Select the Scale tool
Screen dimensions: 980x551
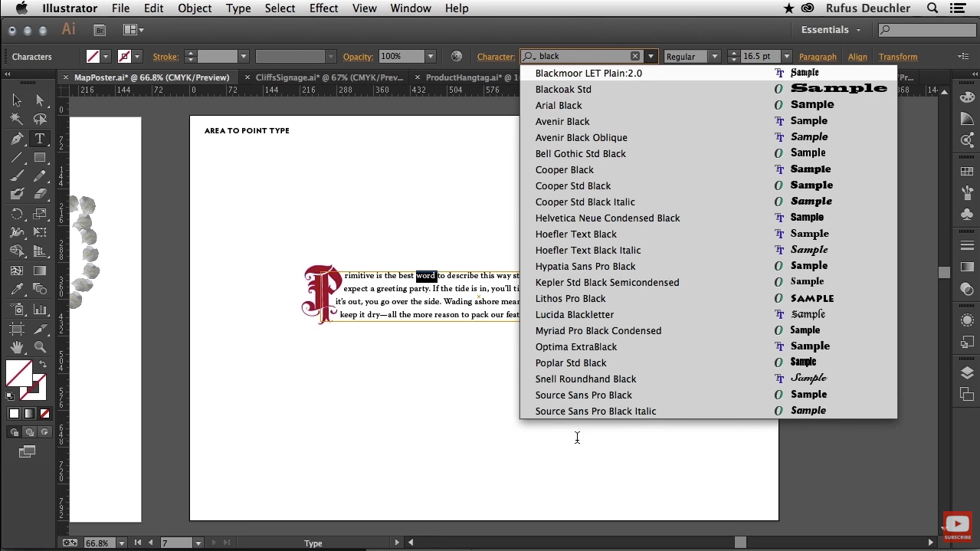(40, 214)
